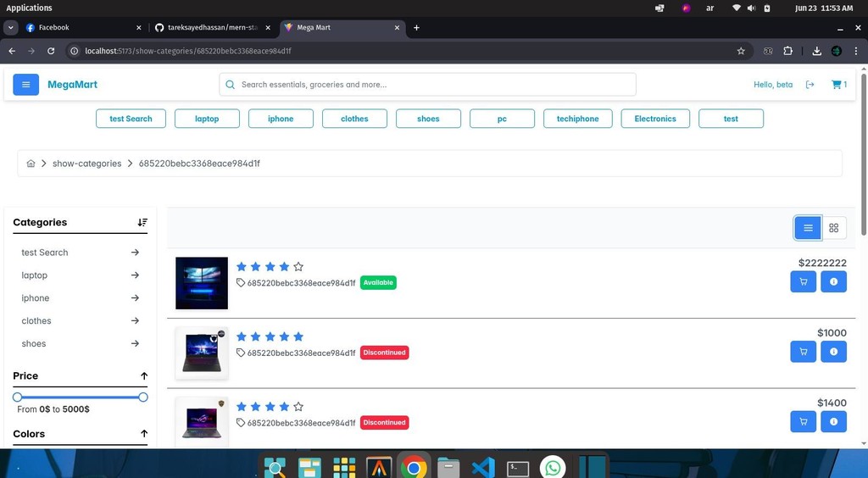Open the MegaMart hamburger menu
This screenshot has width=868, height=478.
(25, 85)
